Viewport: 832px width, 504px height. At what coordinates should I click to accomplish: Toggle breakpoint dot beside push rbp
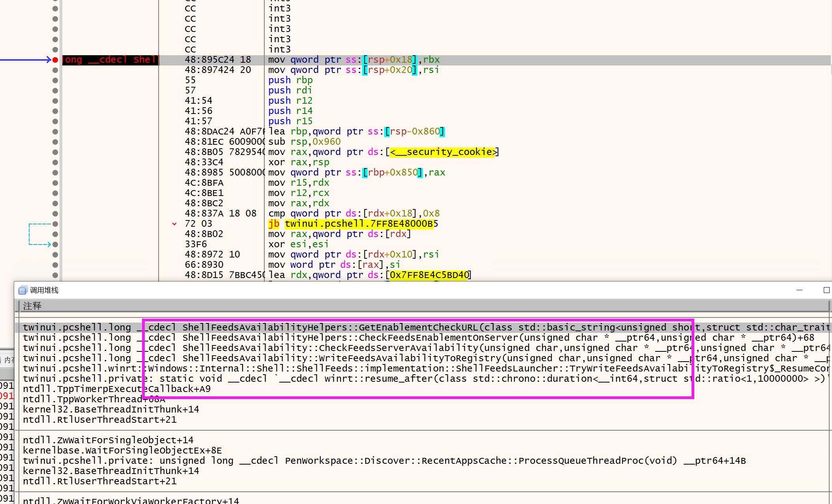point(55,80)
